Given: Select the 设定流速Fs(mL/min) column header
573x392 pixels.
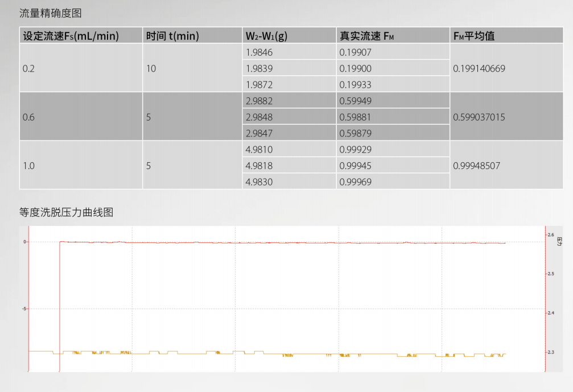Looking at the screenshot, I should [x=71, y=36].
